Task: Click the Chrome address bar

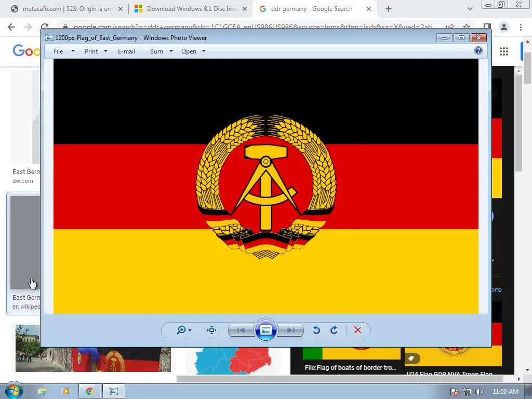Action: [253, 26]
